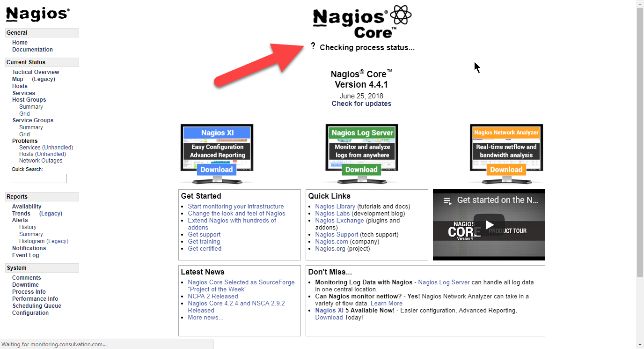The height and width of the screenshot is (349, 644).
Task: Open 'Nagios Core 4.2.4 and NSCA 2.9.2 Released'
Action: tap(236, 307)
